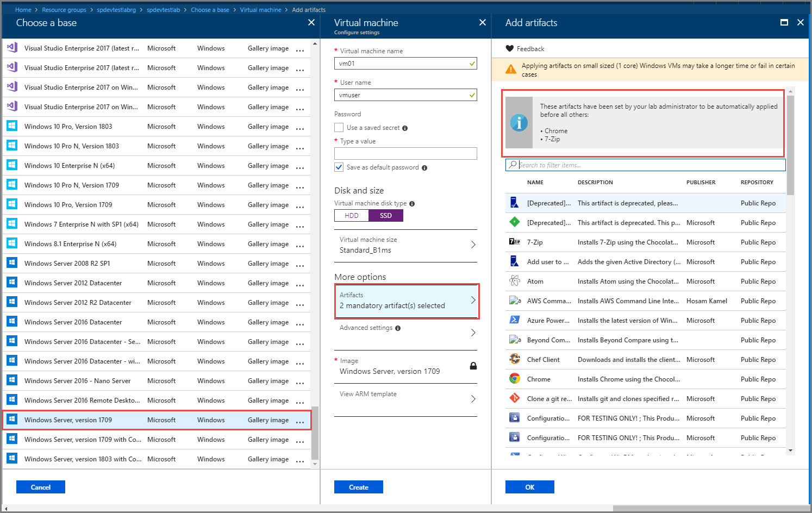
Task: Click info icon beside Save as default password
Action: pyautogui.click(x=424, y=168)
